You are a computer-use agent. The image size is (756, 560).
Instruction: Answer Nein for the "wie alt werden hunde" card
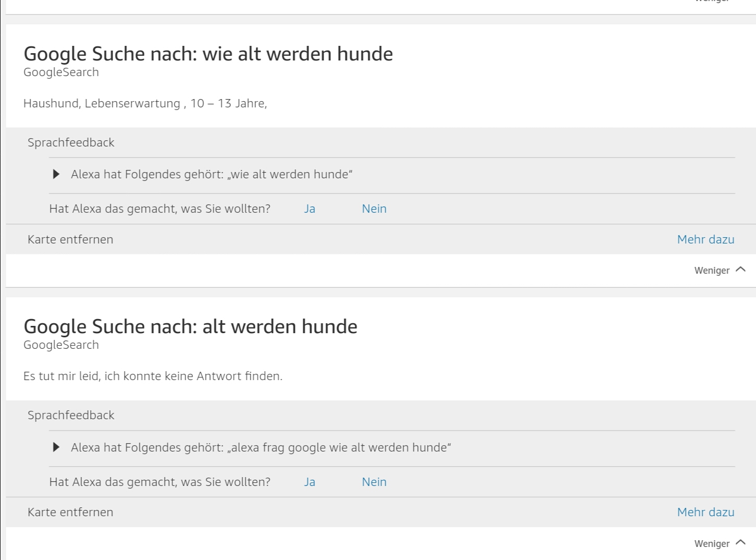click(x=374, y=209)
